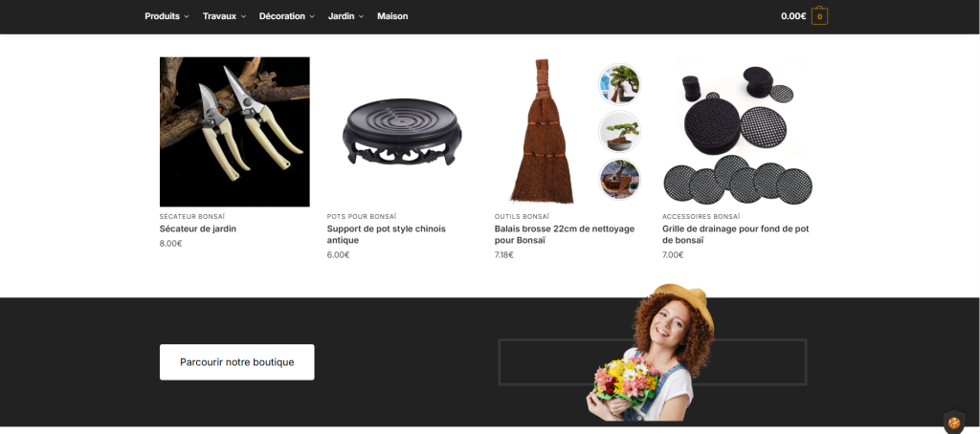Click the Parcourir notre boutique button
This screenshot has height=434, width=980.
pos(237,362)
